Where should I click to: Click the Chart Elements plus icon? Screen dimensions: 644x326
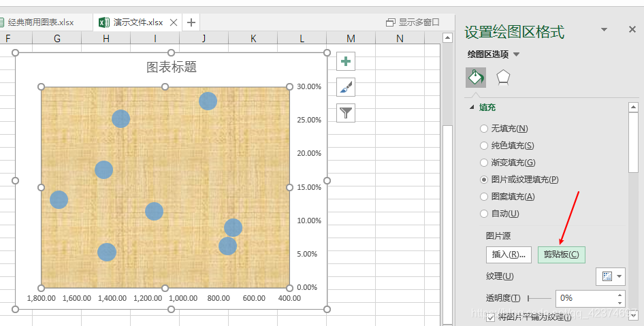(346, 61)
